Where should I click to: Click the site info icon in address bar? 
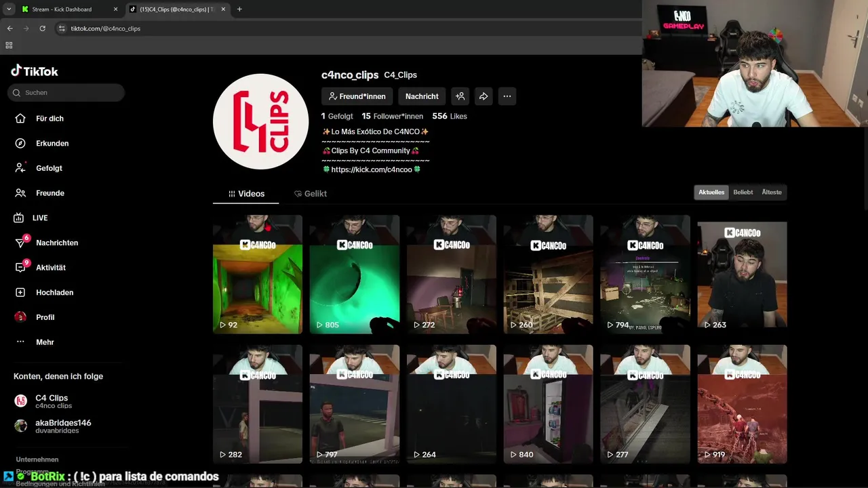point(61,28)
